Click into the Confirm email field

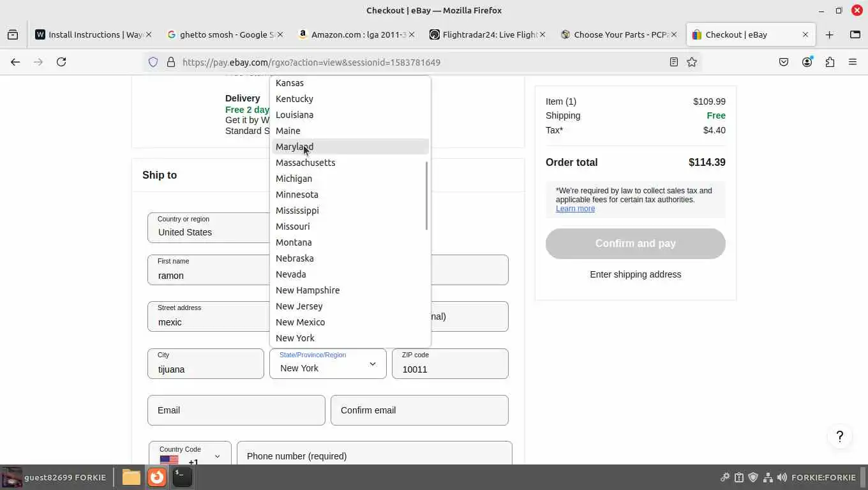pyautogui.click(x=419, y=410)
